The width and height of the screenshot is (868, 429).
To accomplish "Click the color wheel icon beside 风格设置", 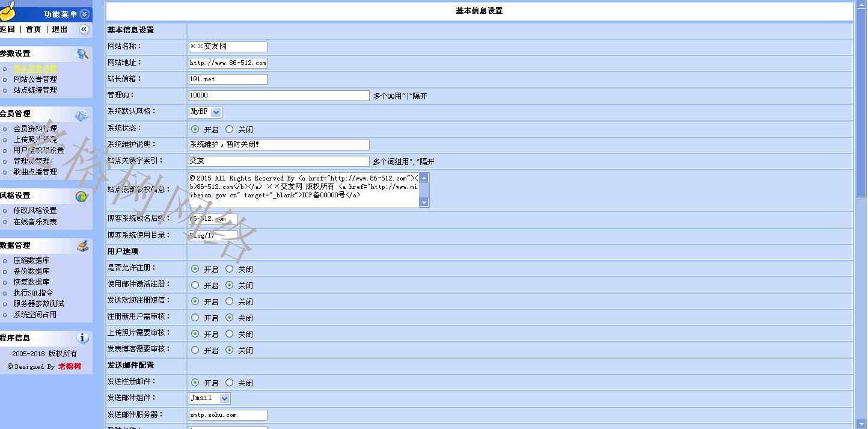I will coord(82,196).
